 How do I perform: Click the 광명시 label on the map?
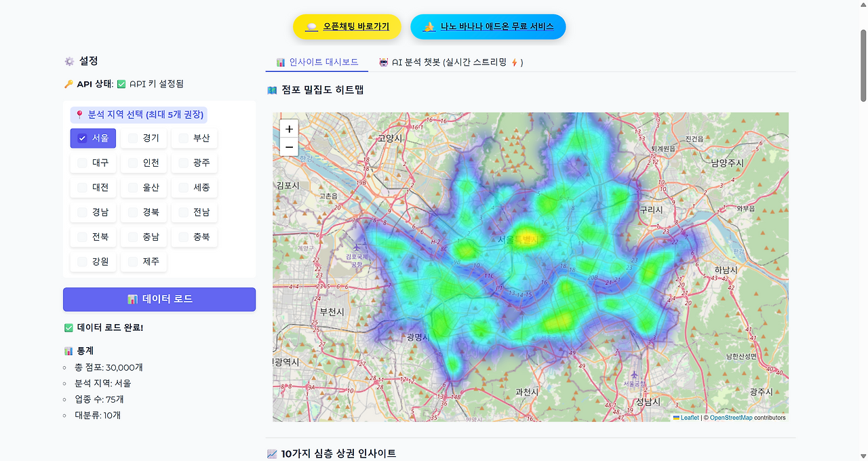tap(419, 337)
